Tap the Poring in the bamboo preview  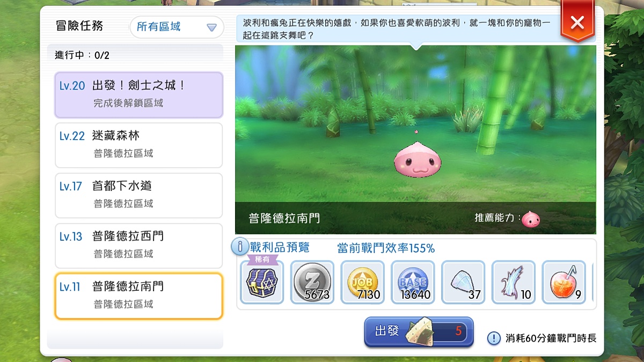(418, 160)
